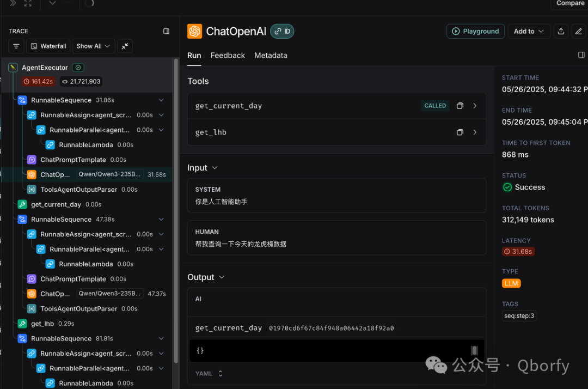The width and height of the screenshot is (588, 389).
Task: Click the 161.42s latency badge
Action: pos(38,81)
